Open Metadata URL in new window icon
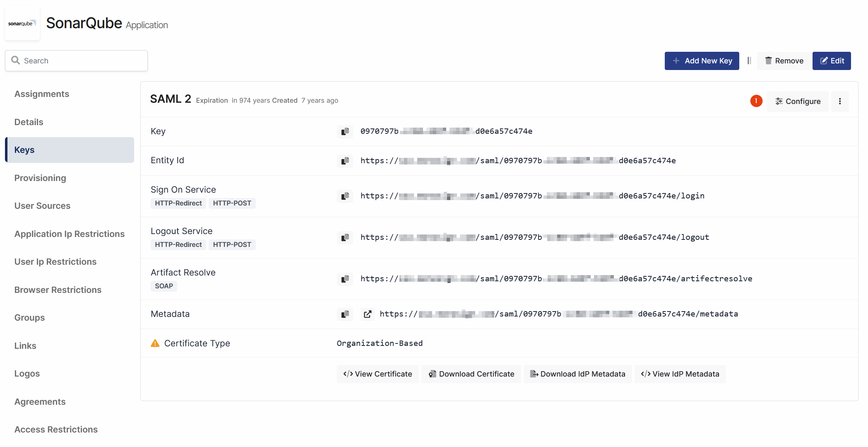868x447 pixels. point(367,314)
